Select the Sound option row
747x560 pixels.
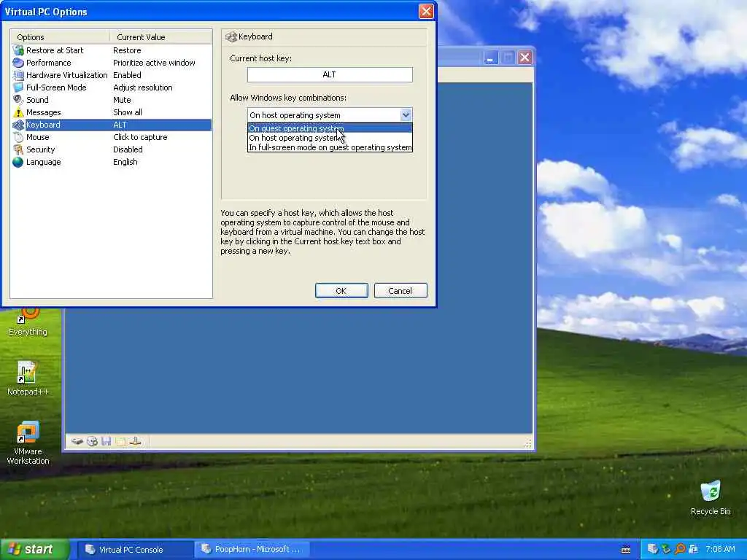pyautogui.click(x=112, y=100)
